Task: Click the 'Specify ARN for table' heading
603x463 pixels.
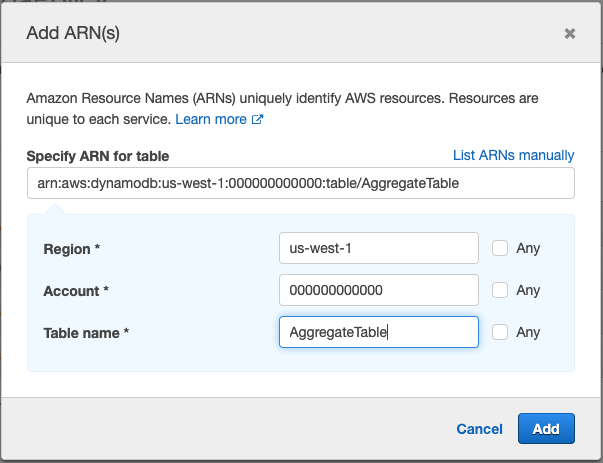Action: (98, 156)
